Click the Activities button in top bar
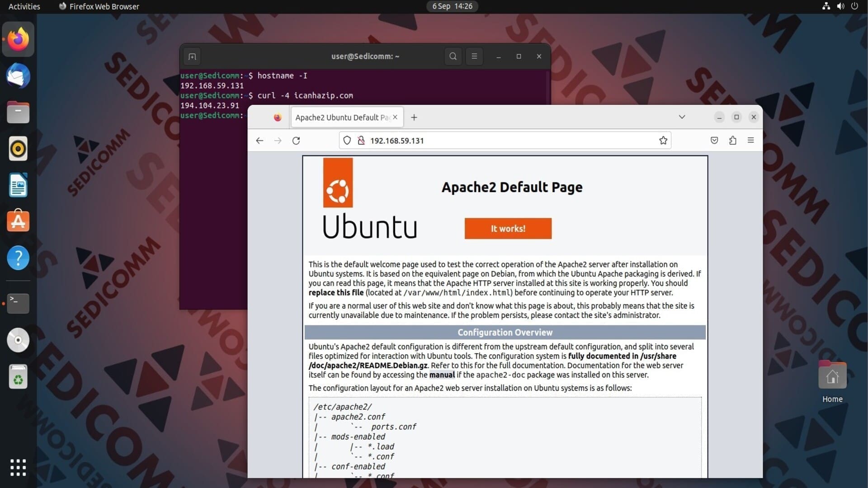This screenshot has height=488, width=868. click(x=24, y=6)
